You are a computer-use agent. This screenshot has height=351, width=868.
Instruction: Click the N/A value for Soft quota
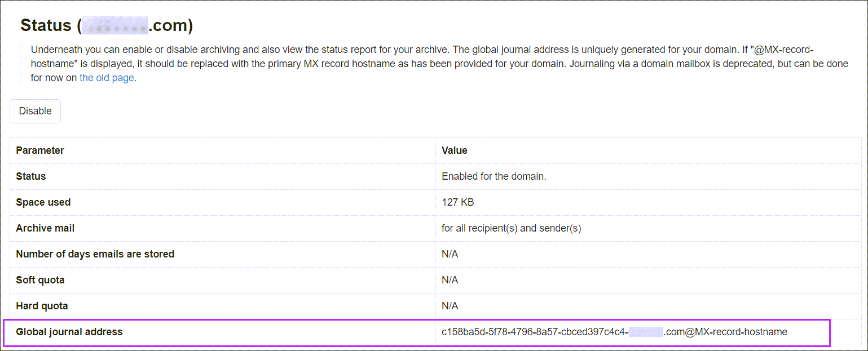pyautogui.click(x=450, y=279)
